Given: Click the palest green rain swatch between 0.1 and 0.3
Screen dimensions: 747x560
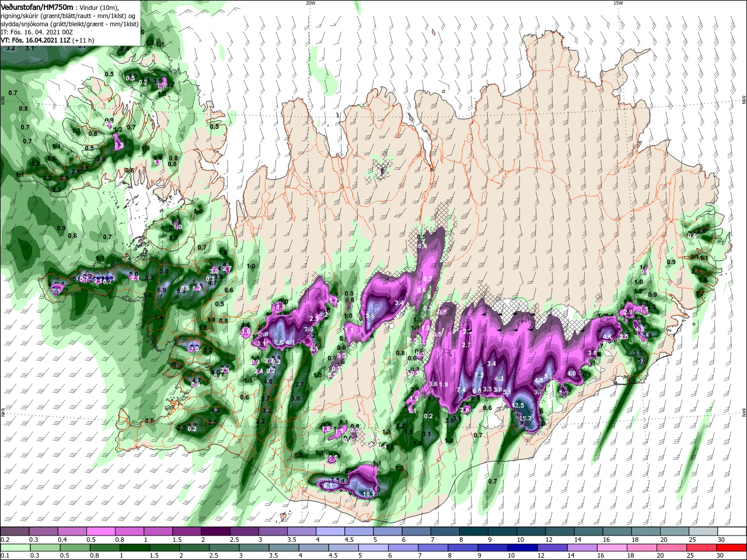Looking at the screenshot, I should [x=15, y=547].
